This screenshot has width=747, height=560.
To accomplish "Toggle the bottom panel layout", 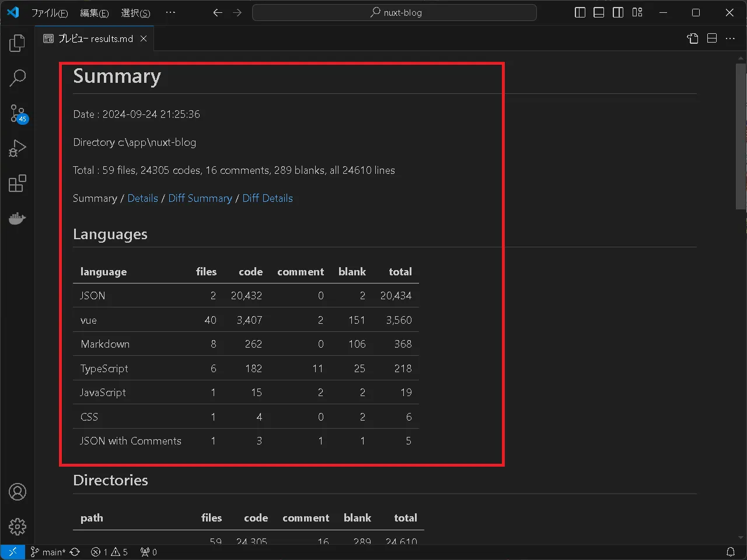I will click(599, 12).
